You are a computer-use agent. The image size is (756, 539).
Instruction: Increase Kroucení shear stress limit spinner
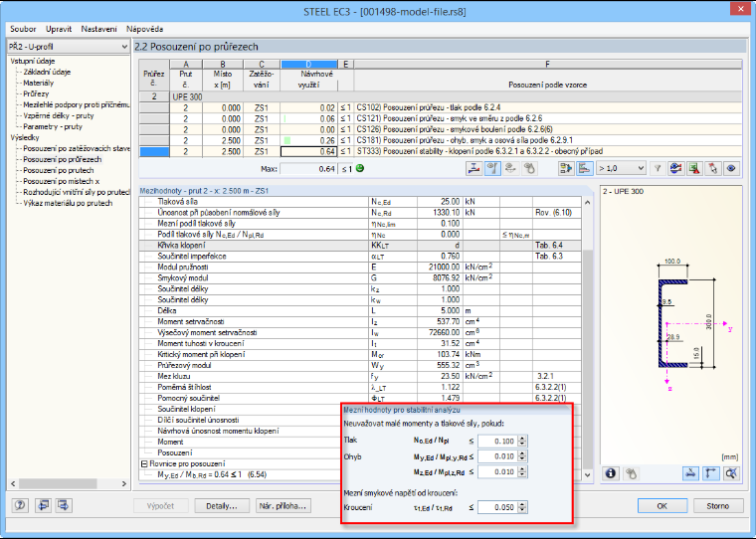(x=522, y=504)
